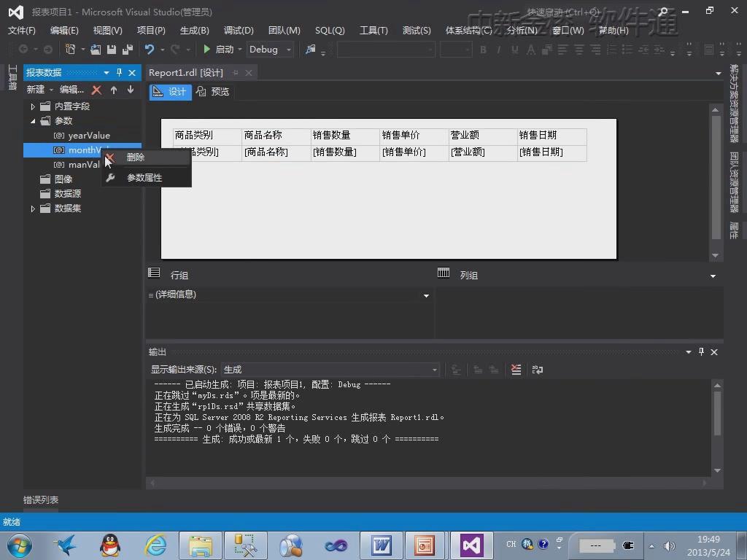Pin the Report Data panel
The image size is (747, 560).
point(119,72)
